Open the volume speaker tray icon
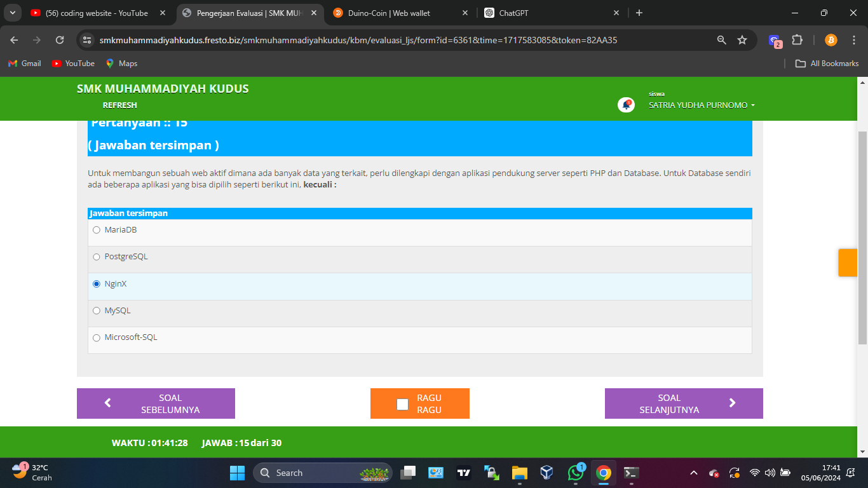The width and height of the screenshot is (868, 488). (x=770, y=473)
